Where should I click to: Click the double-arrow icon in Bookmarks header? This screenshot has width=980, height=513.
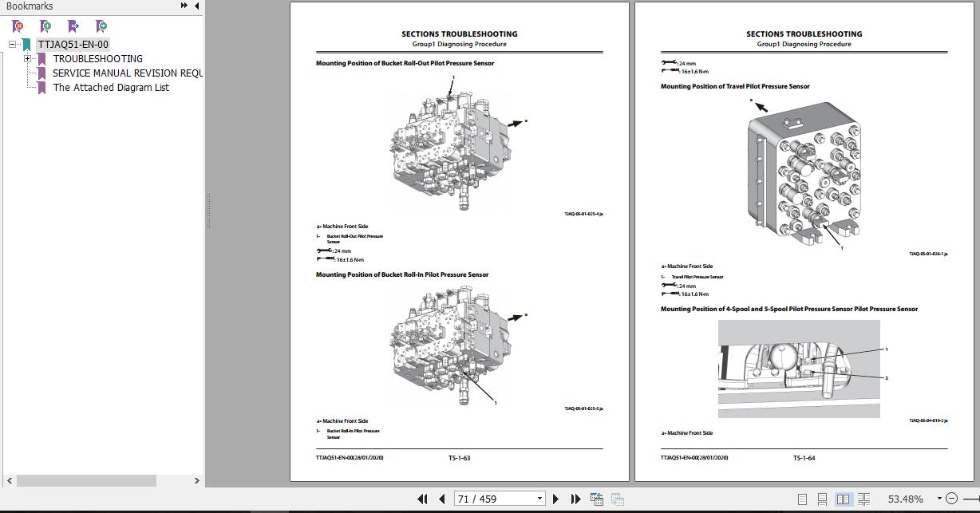click(x=184, y=6)
